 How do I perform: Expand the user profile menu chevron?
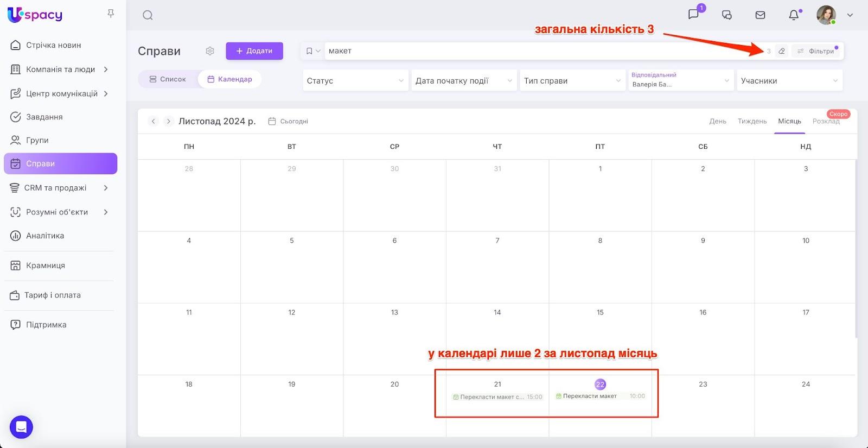[x=850, y=15]
